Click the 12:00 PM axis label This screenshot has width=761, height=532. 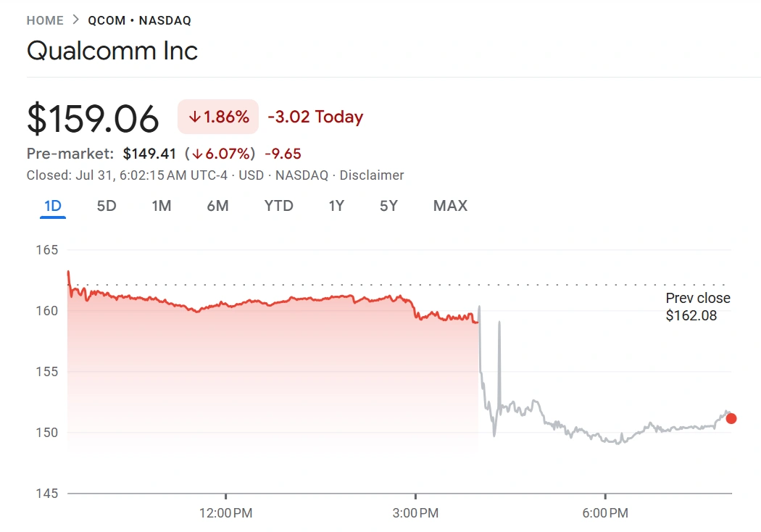(225, 514)
